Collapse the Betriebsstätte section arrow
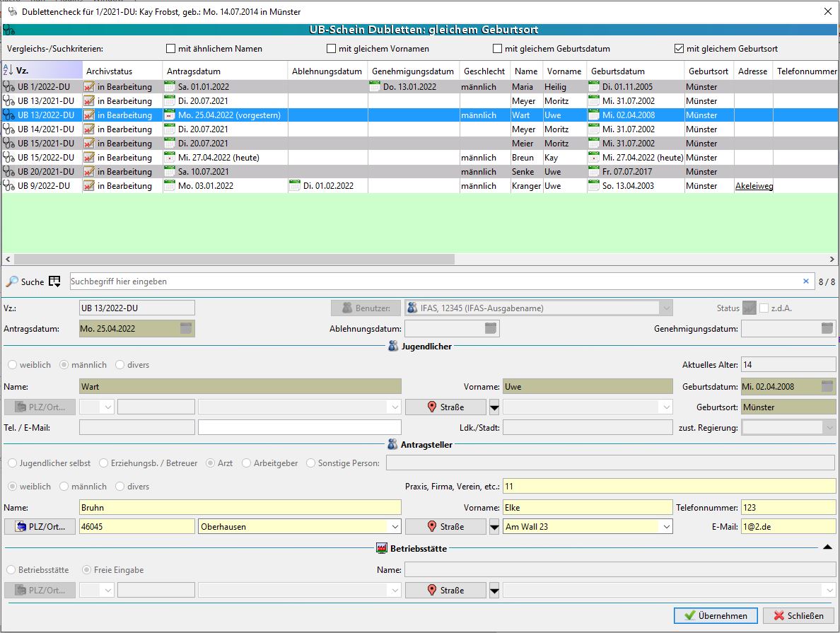 click(827, 547)
